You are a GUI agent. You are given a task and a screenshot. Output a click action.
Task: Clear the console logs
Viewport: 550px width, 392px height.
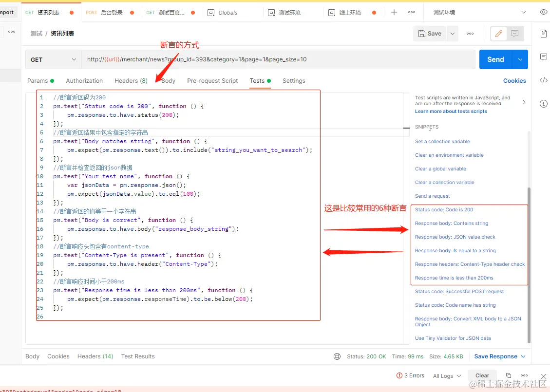coord(482,375)
